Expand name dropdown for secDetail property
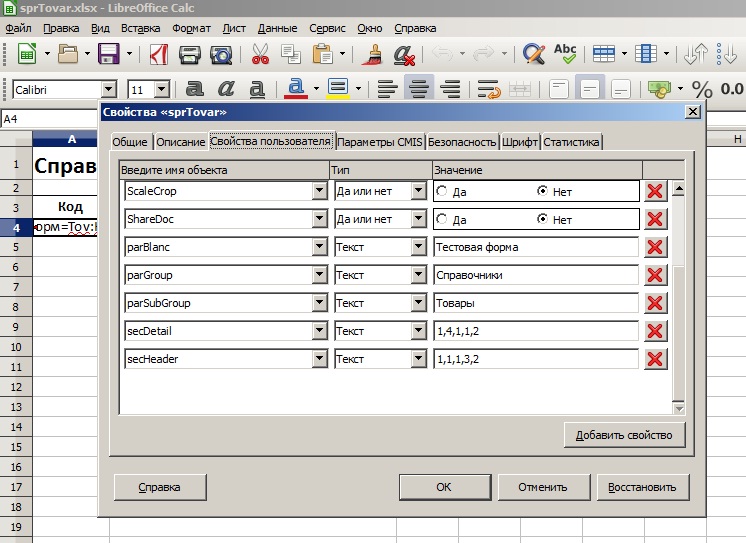 [x=319, y=331]
